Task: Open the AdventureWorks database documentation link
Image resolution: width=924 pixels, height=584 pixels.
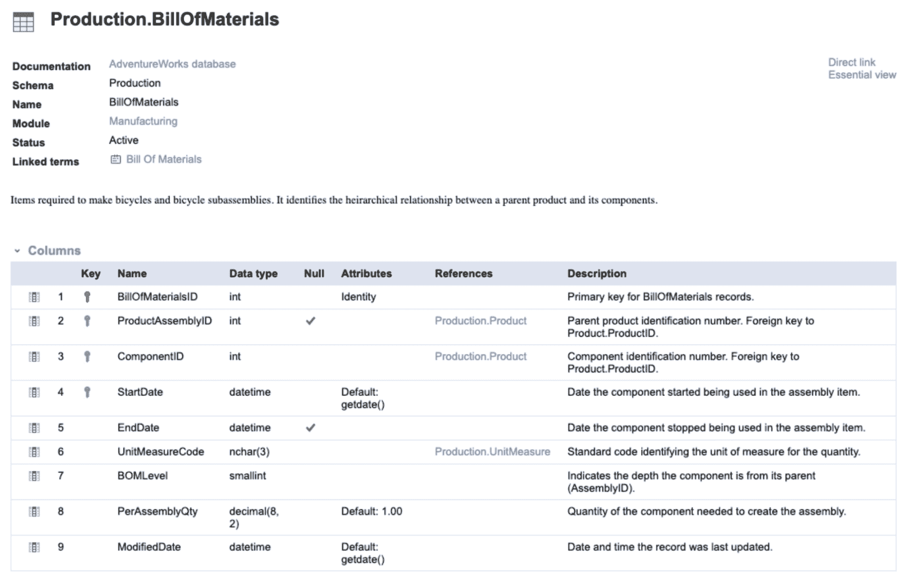Action: (172, 64)
